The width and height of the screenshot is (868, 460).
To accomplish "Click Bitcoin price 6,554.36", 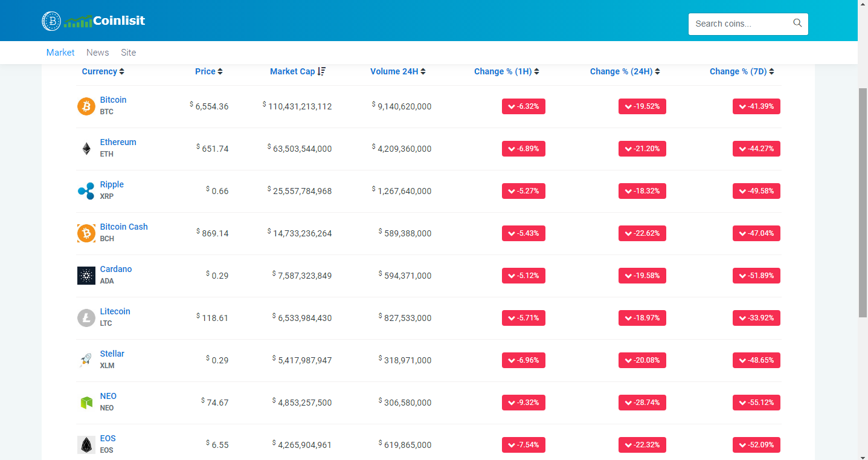I will (209, 106).
